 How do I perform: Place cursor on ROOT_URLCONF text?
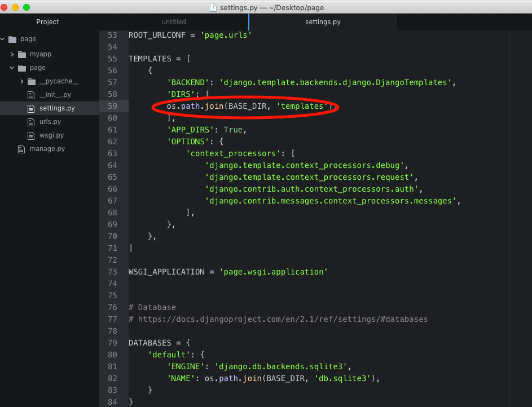(157, 36)
